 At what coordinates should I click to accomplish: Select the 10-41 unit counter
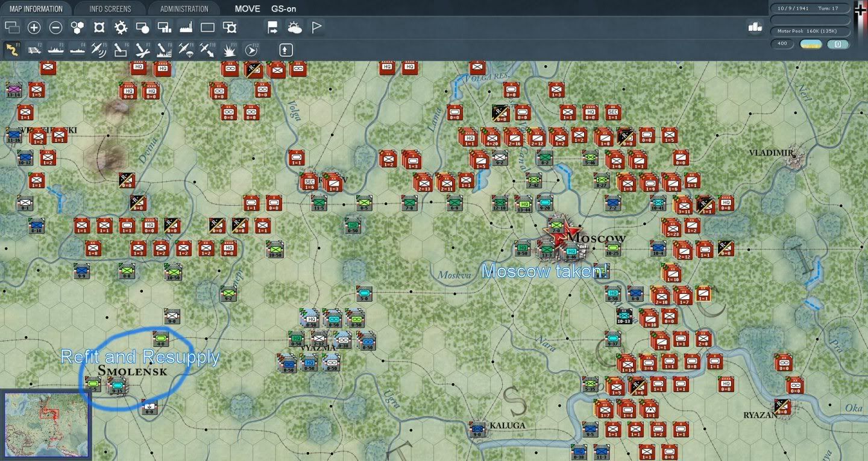coord(658,203)
